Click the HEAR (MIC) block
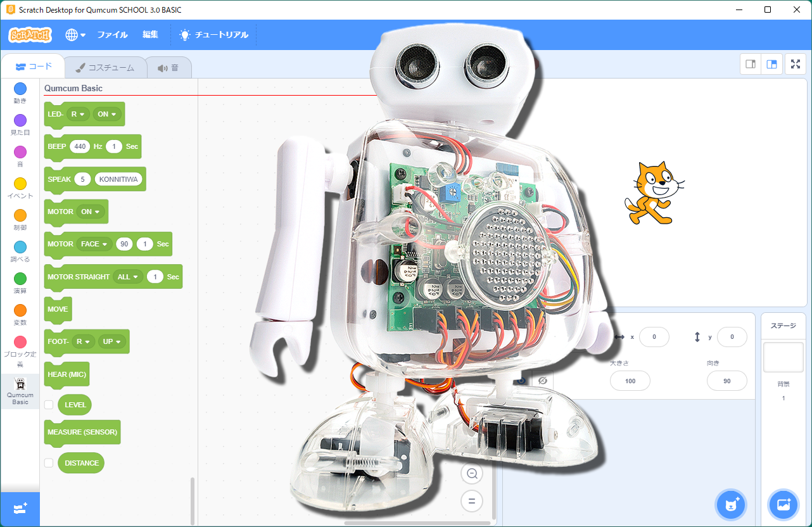 (67, 374)
